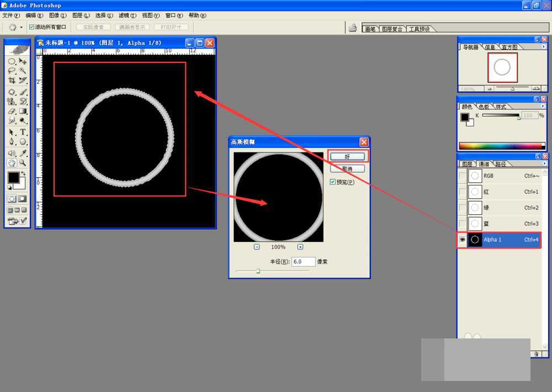The image size is (552, 392).
Task: Select the Eyedropper tool
Action: [x=23, y=153]
